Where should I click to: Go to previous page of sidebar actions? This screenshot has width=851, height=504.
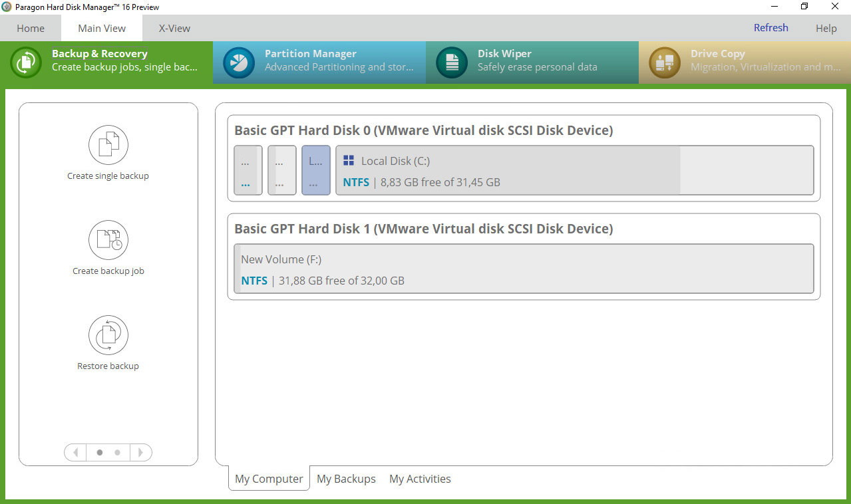(x=75, y=452)
